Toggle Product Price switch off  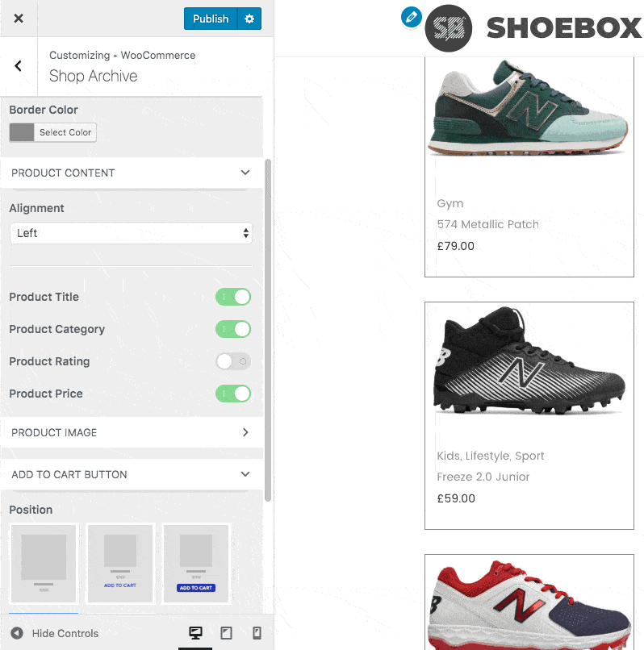(233, 394)
